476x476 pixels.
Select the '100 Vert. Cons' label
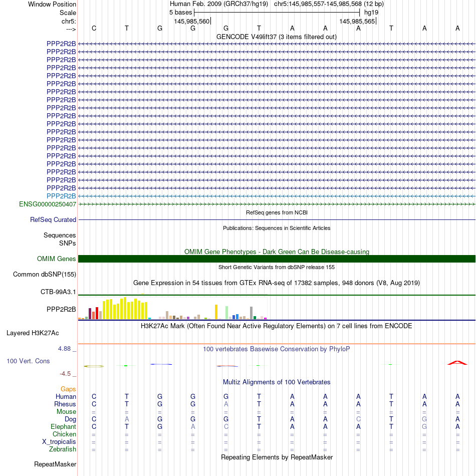click(28, 361)
